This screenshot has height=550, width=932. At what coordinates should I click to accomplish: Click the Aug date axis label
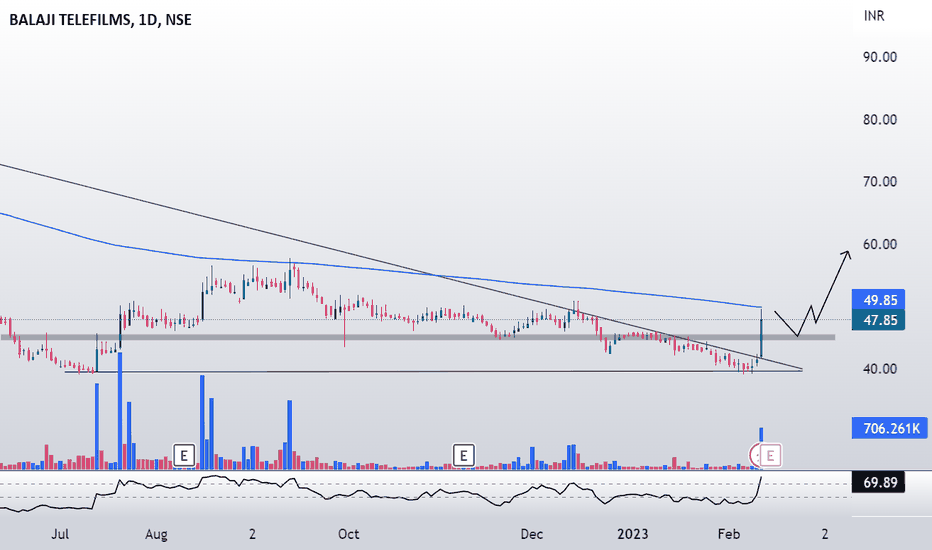click(x=156, y=534)
